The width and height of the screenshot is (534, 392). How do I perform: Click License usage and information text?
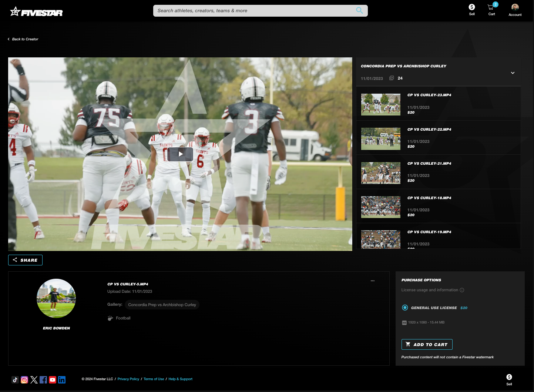tap(430, 290)
